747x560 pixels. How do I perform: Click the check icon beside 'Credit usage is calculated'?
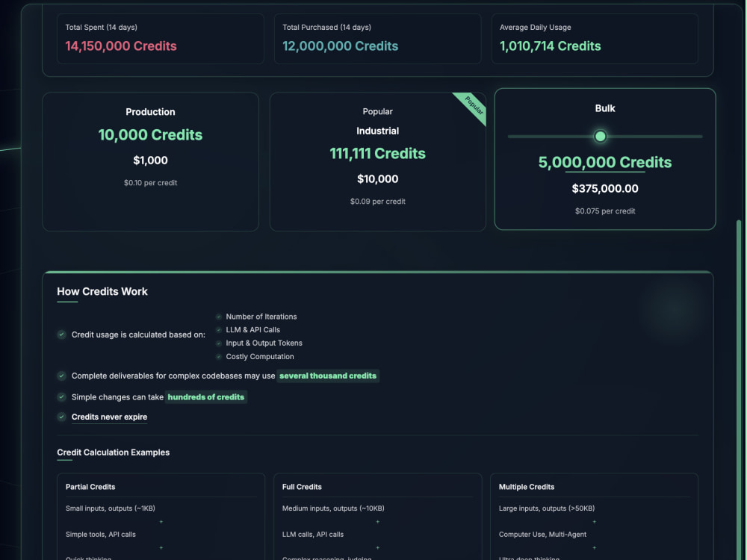click(61, 335)
